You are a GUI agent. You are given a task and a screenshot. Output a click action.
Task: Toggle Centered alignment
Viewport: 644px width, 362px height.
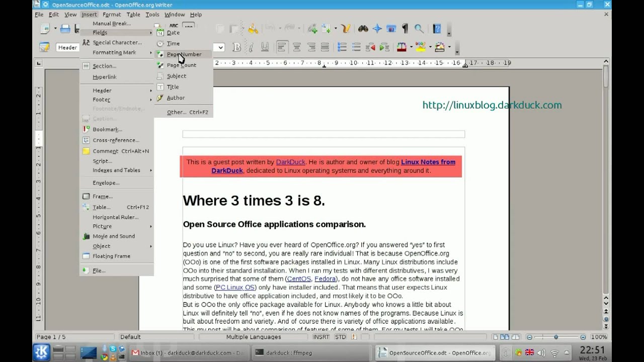(x=297, y=47)
